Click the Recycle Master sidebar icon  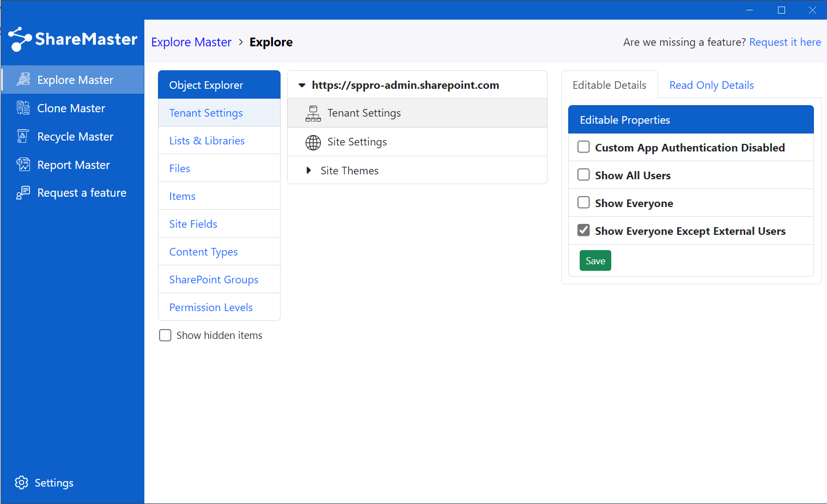[23, 136]
